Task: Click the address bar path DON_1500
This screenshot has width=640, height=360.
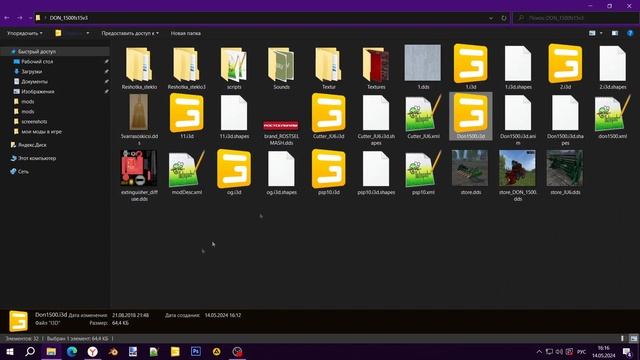Action: point(69,18)
